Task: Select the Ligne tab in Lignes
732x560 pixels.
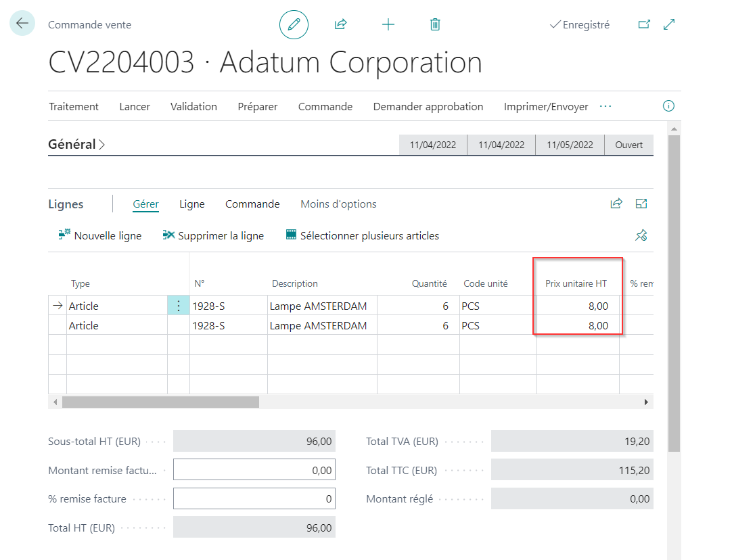Action: [192, 204]
